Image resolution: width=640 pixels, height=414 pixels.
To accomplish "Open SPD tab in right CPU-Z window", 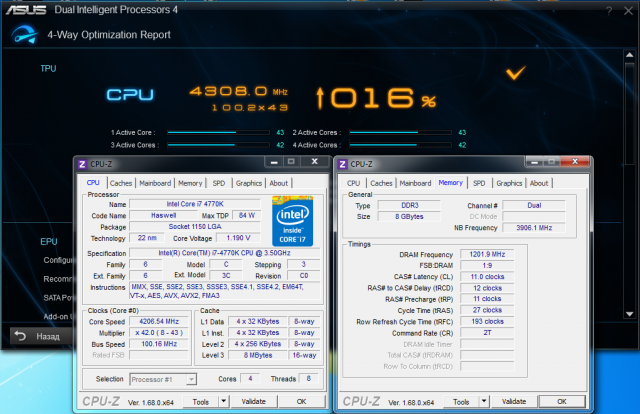I will [479, 183].
